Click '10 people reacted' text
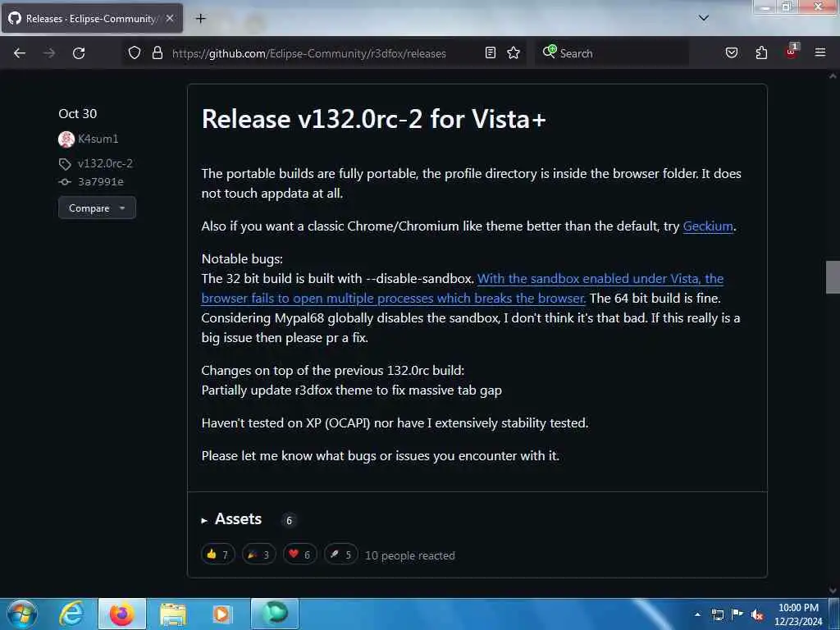The height and width of the screenshot is (630, 840). pyautogui.click(x=410, y=555)
